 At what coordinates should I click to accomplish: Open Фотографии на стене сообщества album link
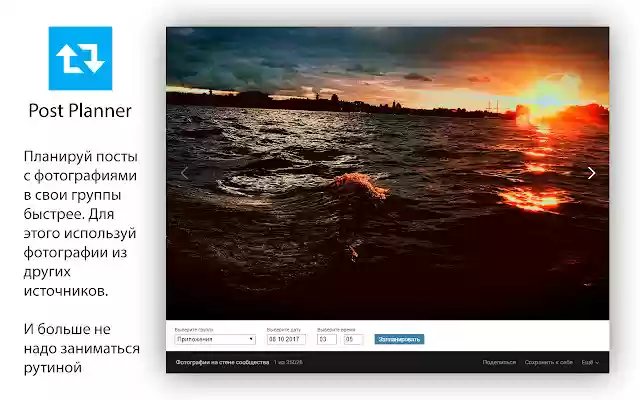click(x=222, y=362)
